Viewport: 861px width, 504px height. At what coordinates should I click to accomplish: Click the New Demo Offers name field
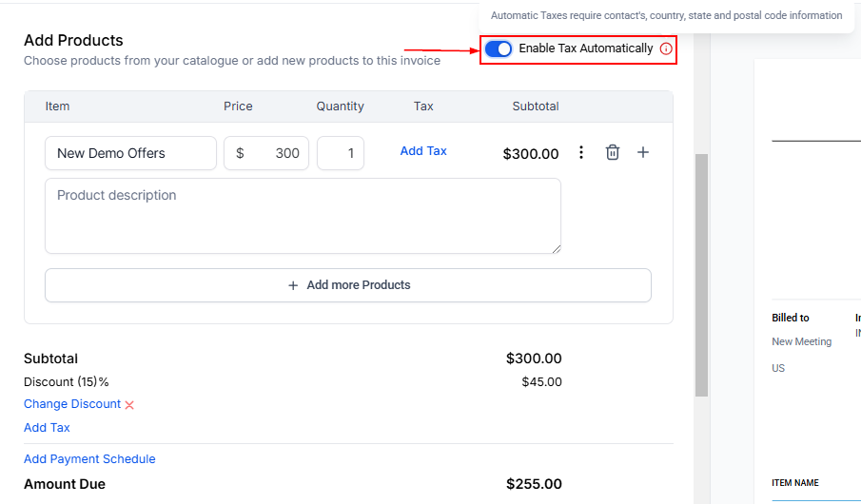coord(130,153)
